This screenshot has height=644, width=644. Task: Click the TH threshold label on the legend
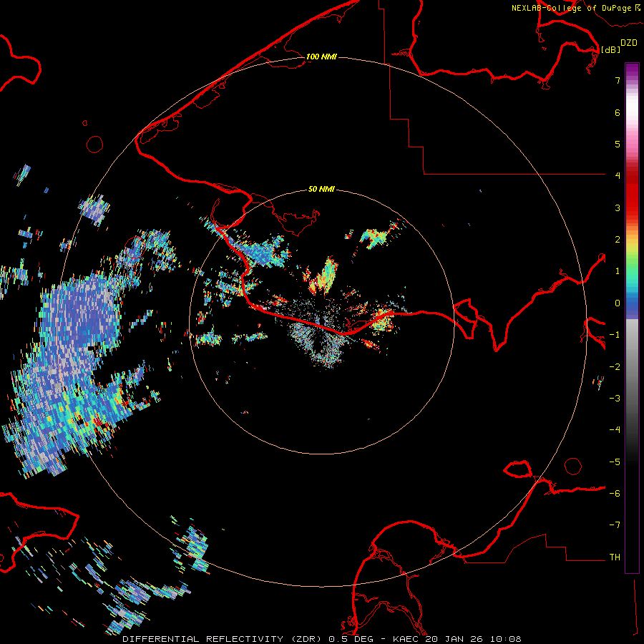coord(615,557)
